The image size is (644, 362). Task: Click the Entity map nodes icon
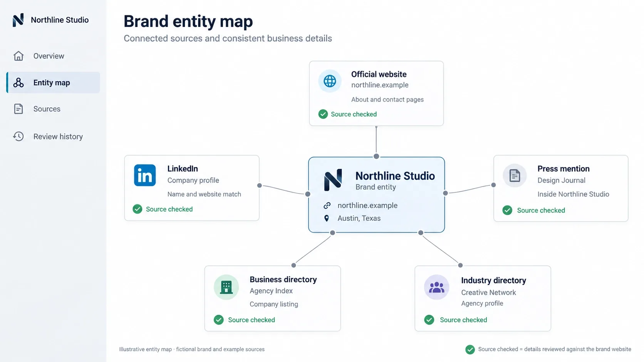(18, 83)
